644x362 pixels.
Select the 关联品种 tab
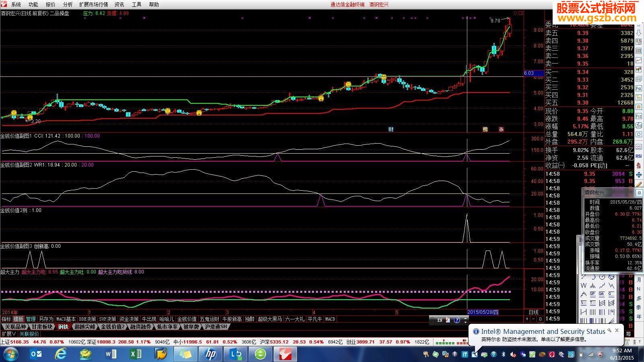(x=15, y=327)
